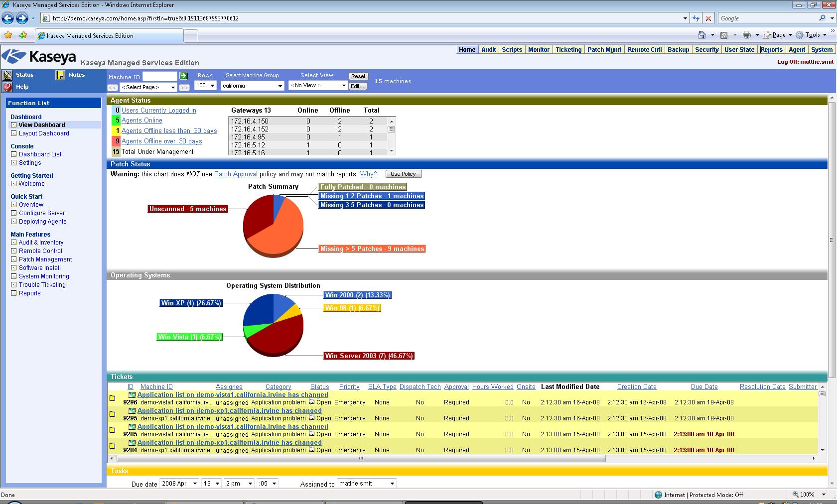
Task: Click the browser Forward arrow button
Action: 22,18
